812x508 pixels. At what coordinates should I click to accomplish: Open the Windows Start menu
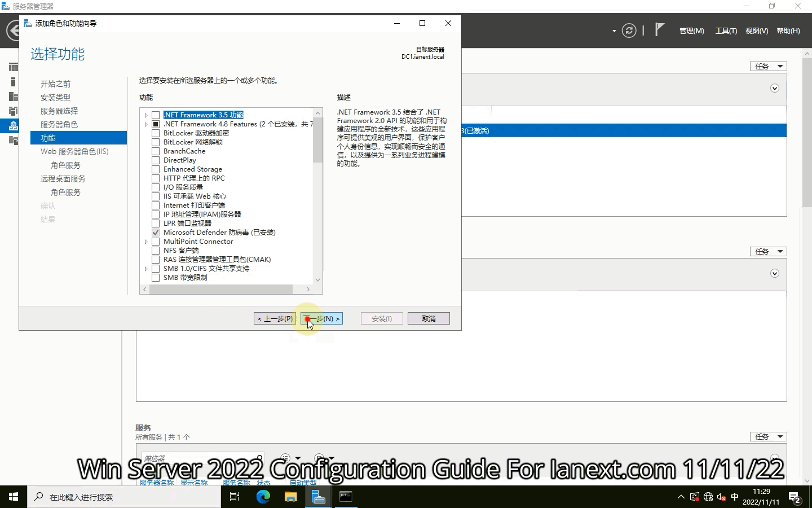point(14,497)
